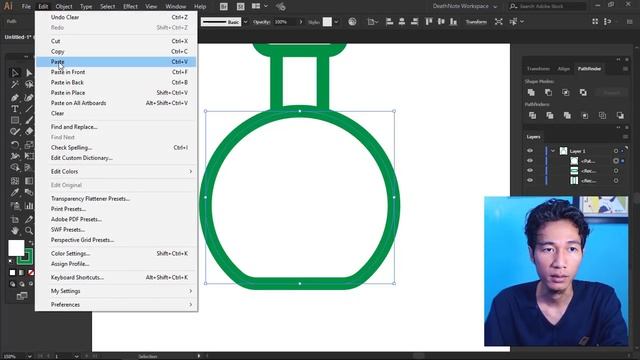
Task: Select the Paintbrush tool
Action: [29, 120]
